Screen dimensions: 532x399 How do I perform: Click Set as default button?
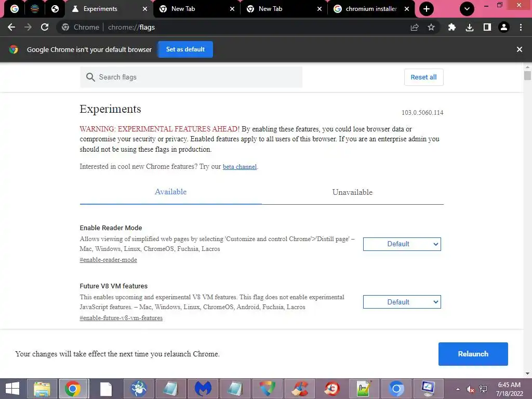[185, 49]
